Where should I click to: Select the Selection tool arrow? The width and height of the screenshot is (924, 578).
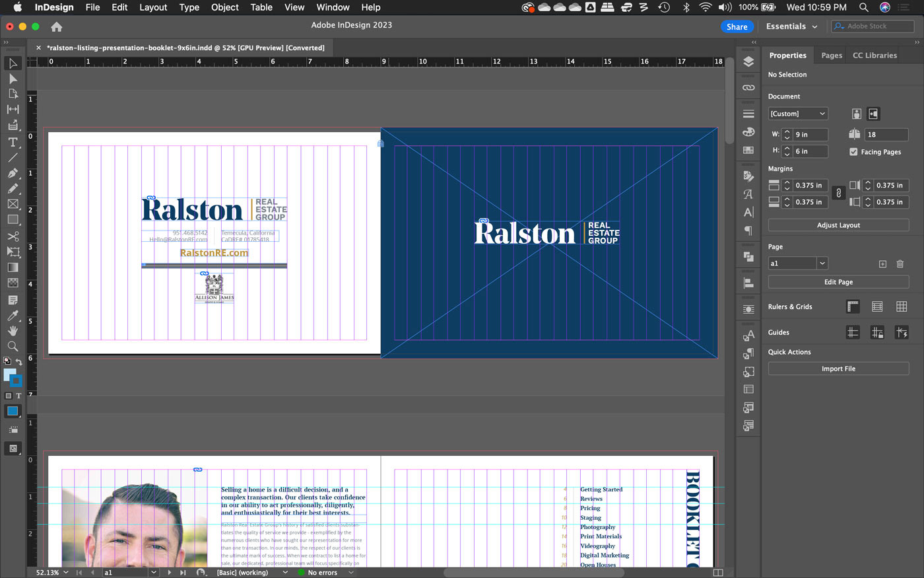tap(13, 63)
